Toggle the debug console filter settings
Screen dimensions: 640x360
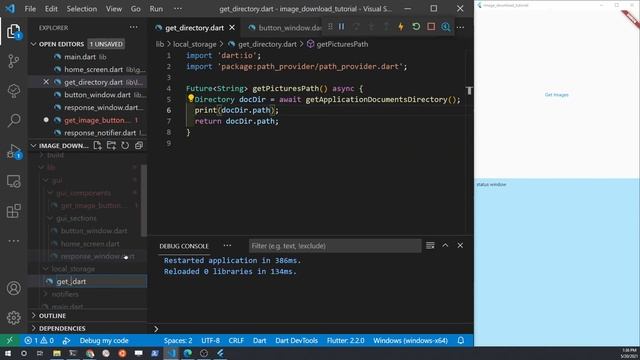[430, 245]
